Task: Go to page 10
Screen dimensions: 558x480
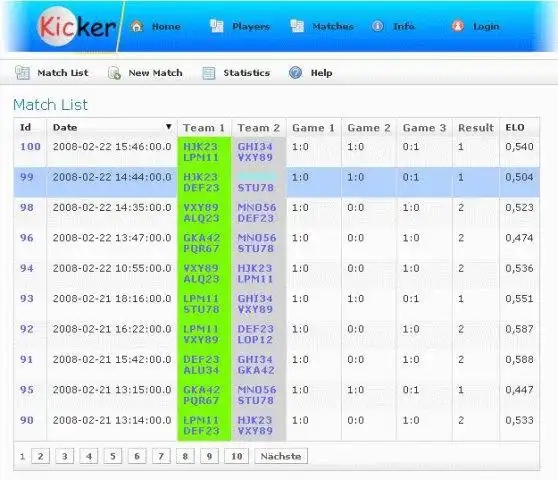Action: [237, 456]
